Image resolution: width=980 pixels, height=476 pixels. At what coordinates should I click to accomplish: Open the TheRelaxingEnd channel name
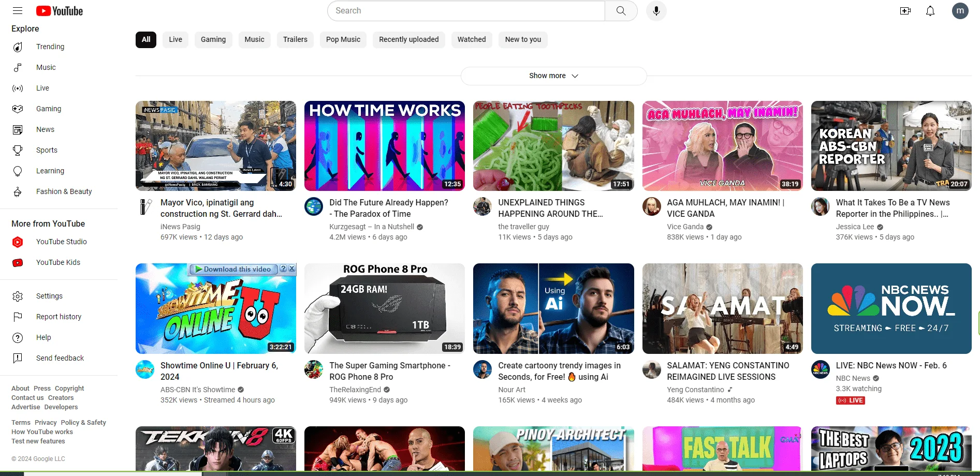pos(355,390)
